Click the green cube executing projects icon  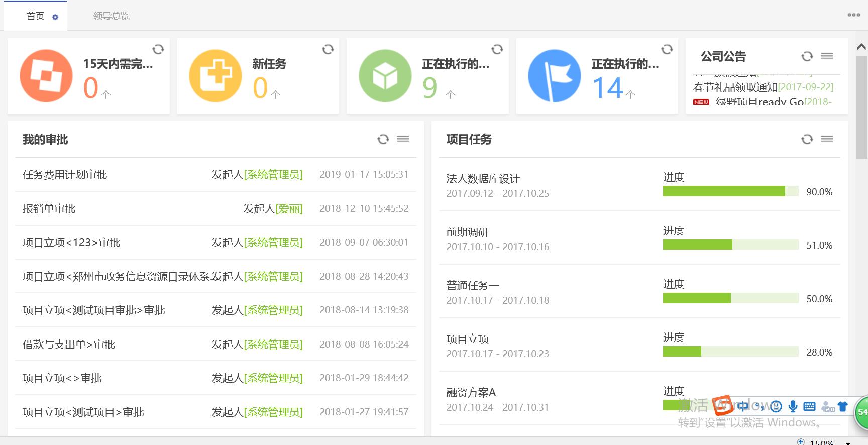coord(385,76)
